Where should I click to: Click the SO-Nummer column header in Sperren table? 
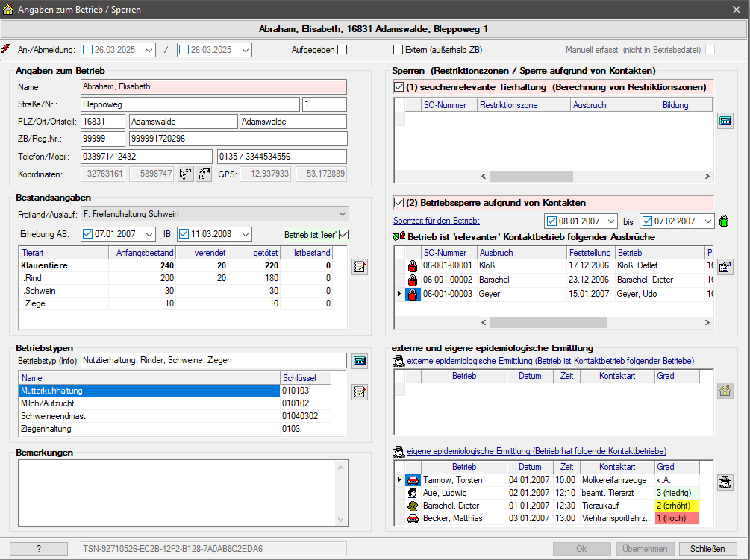[x=449, y=105]
